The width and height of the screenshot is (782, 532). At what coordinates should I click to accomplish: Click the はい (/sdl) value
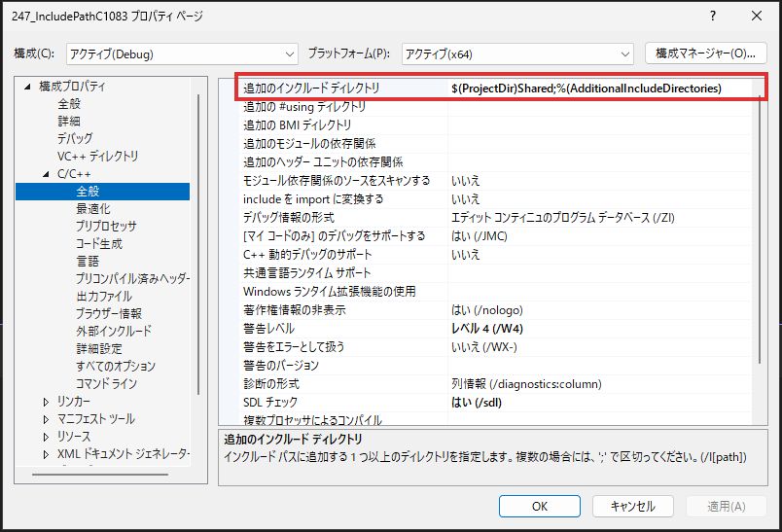point(477,403)
